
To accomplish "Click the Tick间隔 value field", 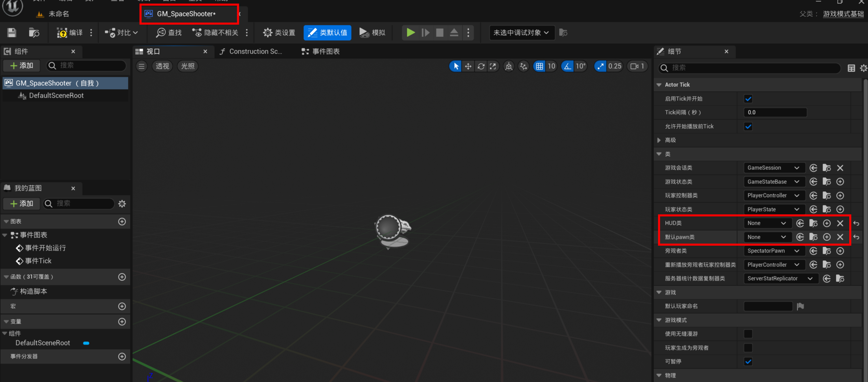I will 775,112.
